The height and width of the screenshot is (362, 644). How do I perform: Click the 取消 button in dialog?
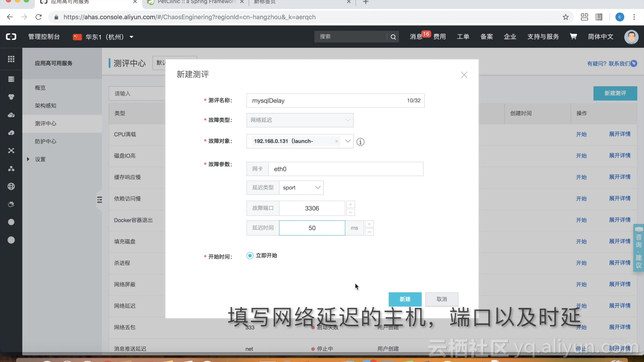[441, 299]
